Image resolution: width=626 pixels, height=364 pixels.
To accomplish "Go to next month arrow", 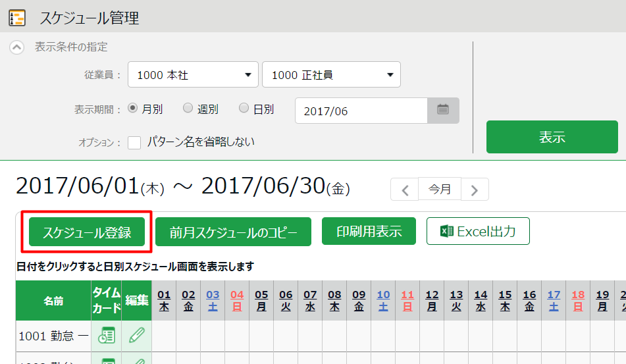I will (475, 190).
